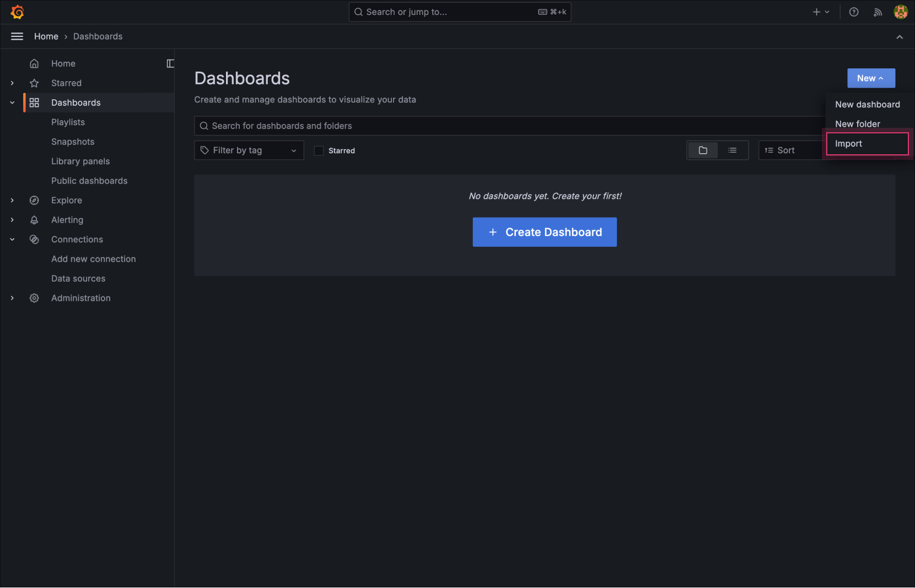Image resolution: width=915 pixels, height=588 pixels.
Task: Click the Create Dashboard button
Action: (545, 232)
